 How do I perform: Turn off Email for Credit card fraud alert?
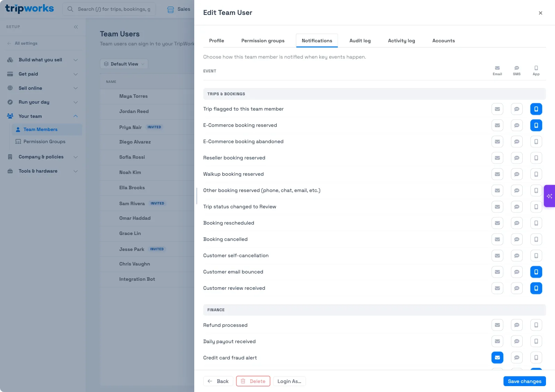(x=497, y=358)
